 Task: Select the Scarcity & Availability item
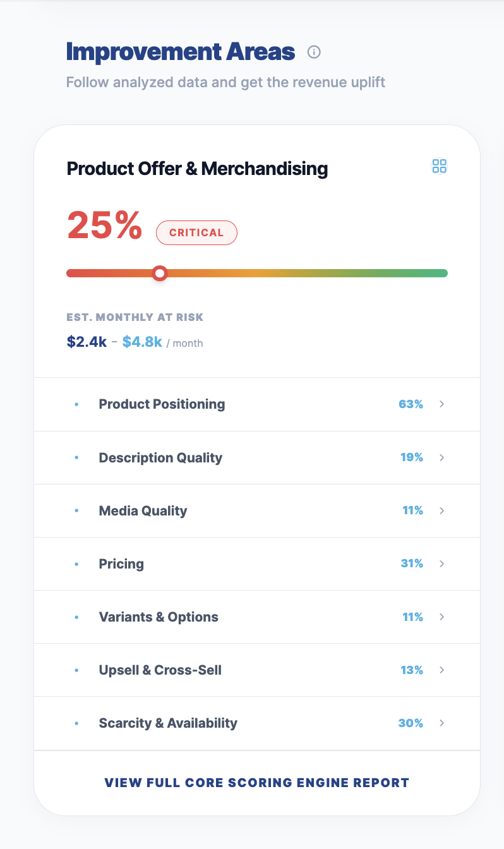click(168, 723)
